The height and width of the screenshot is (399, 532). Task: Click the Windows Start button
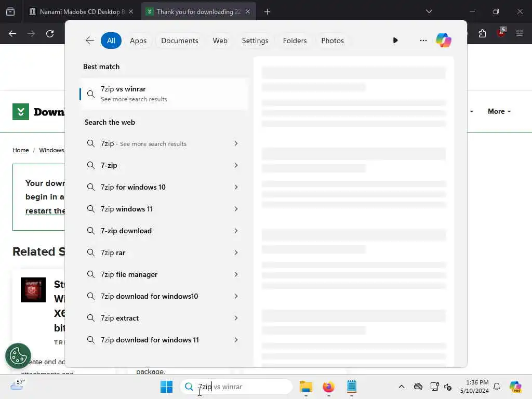coord(166,387)
